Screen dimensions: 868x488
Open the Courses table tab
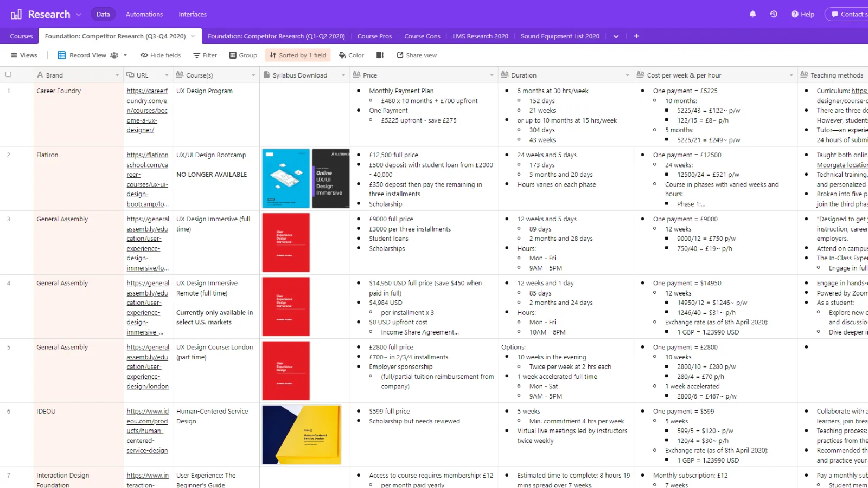pos(21,36)
